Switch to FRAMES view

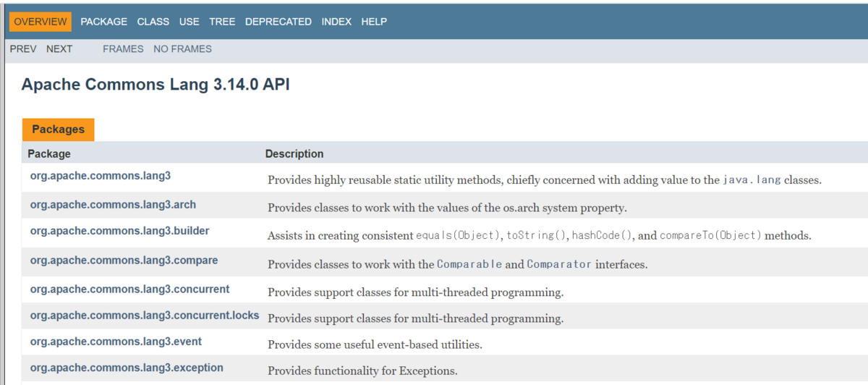coord(123,49)
